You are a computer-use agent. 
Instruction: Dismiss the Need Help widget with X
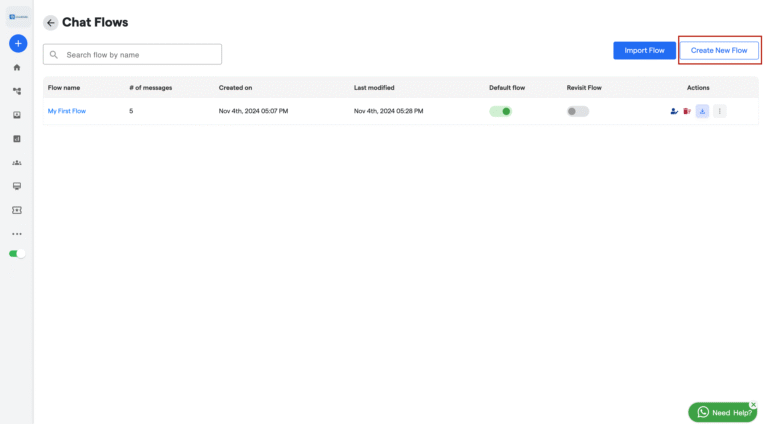click(753, 404)
